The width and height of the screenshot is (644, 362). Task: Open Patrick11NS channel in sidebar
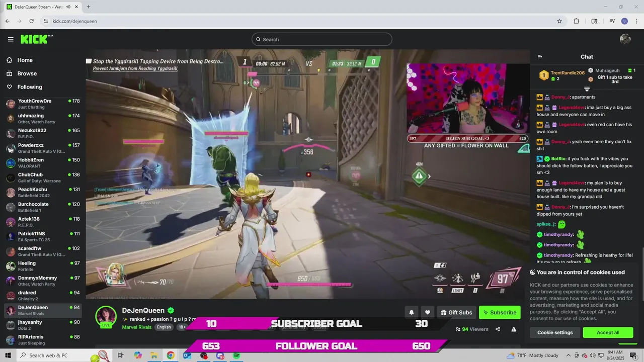coord(43,237)
